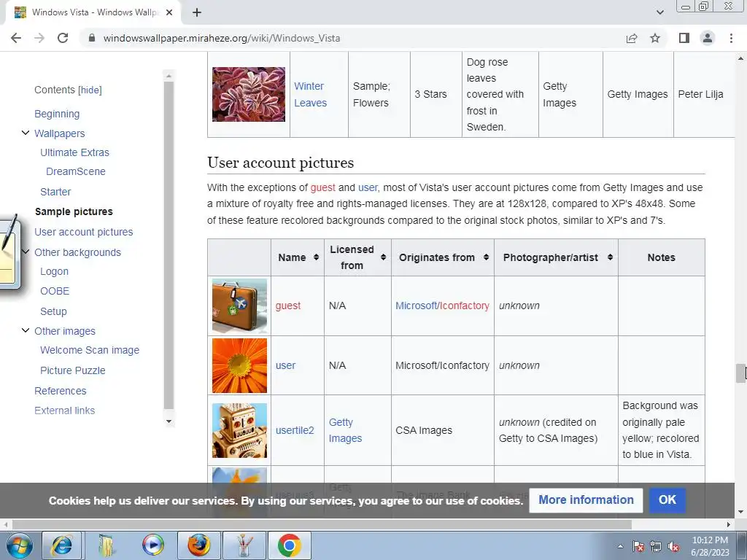
Task: Open Windows Media Player from taskbar
Action: (152, 545)
